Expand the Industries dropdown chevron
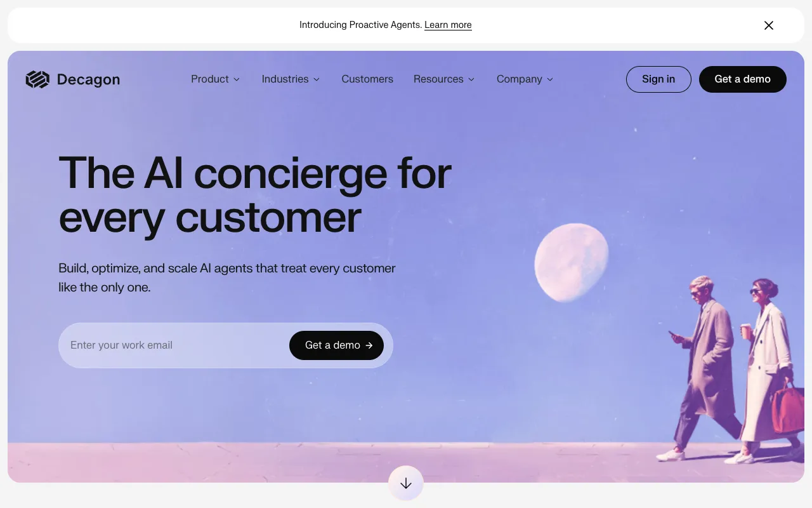This screenshot has height=508, width=812. tap(317, 79)
